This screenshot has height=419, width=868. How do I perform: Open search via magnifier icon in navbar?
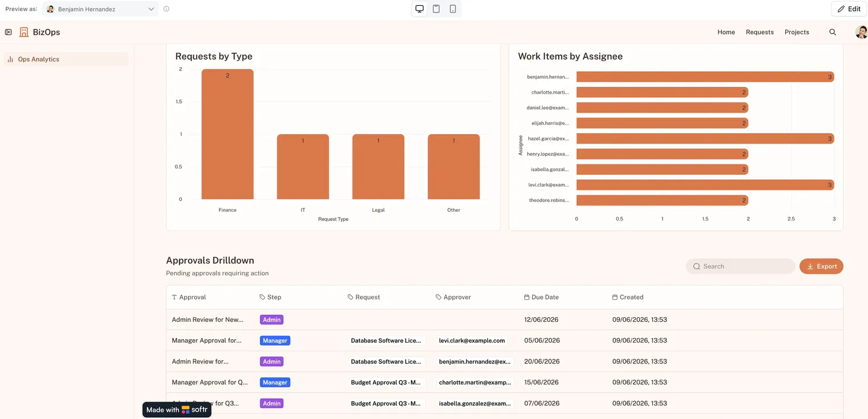pos(833,32)
